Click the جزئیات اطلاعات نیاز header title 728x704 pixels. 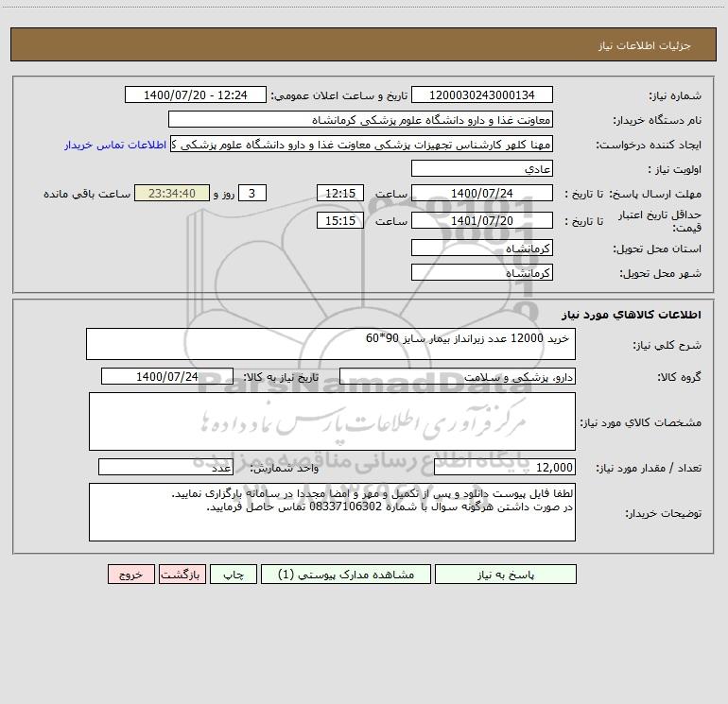tap(645, 45)
